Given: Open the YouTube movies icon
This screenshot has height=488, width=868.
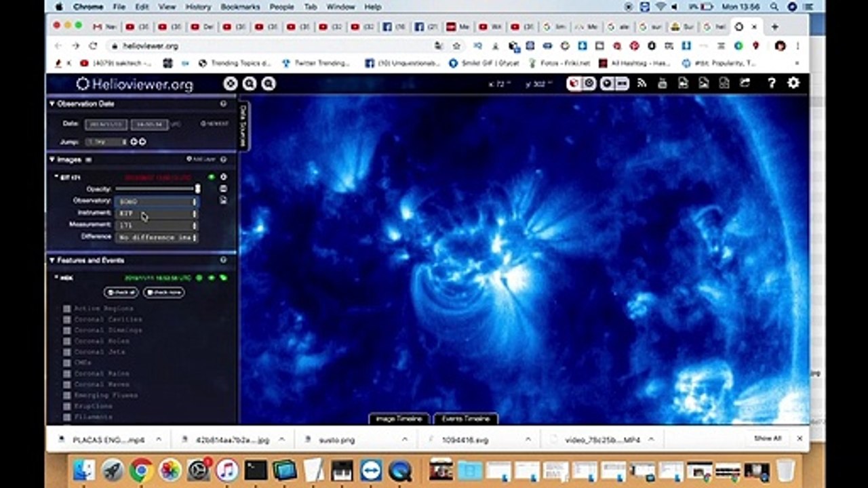Looking at the screenshot, I should pyautogui.click(x=663, y=83).
